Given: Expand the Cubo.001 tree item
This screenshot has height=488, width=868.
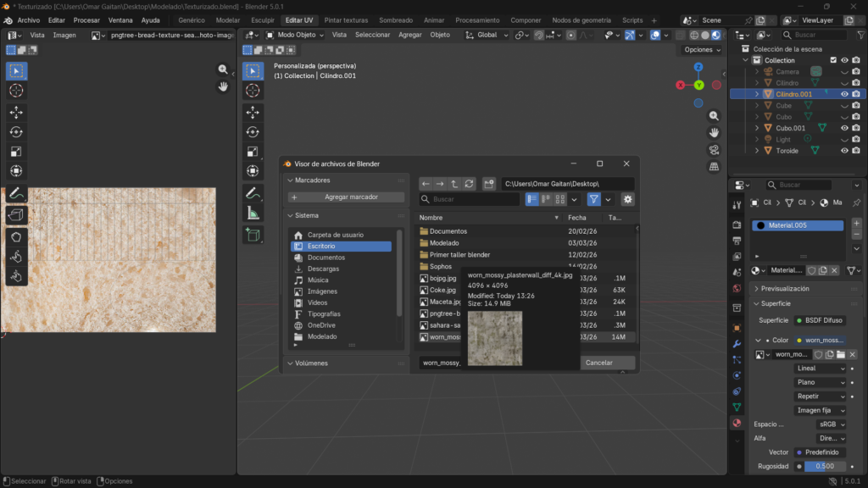Looking at the screenshot, I should click(758, 128).
